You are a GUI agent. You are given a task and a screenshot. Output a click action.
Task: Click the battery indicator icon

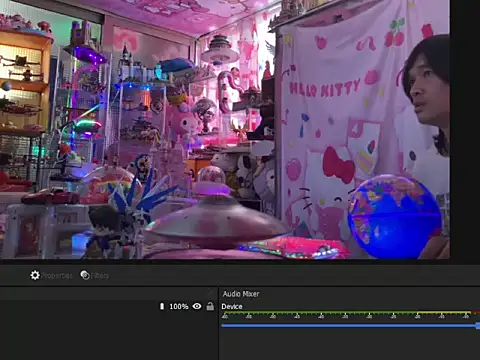(x=162, y=306)
